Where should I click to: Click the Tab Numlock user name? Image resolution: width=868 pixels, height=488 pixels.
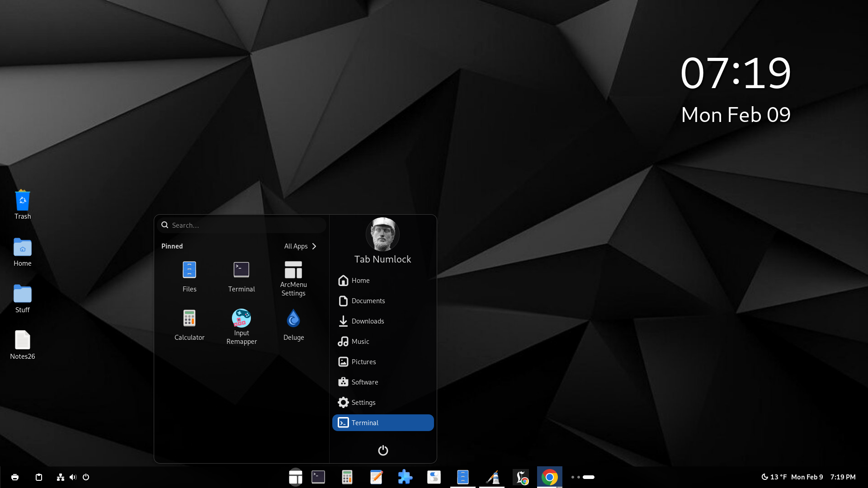382,259
